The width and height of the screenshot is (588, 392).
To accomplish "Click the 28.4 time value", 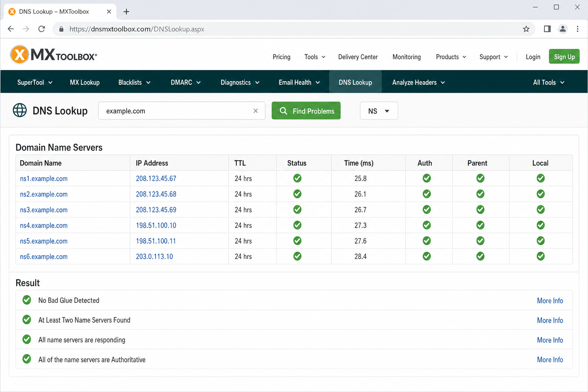I will (x=360, y=256).
